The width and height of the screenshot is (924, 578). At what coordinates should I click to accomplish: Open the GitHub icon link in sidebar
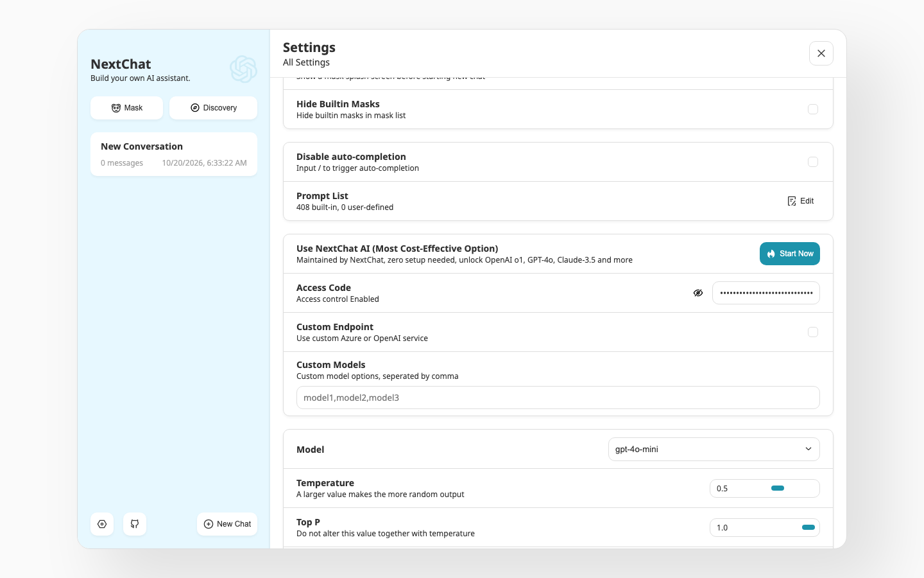coord(135,524)
